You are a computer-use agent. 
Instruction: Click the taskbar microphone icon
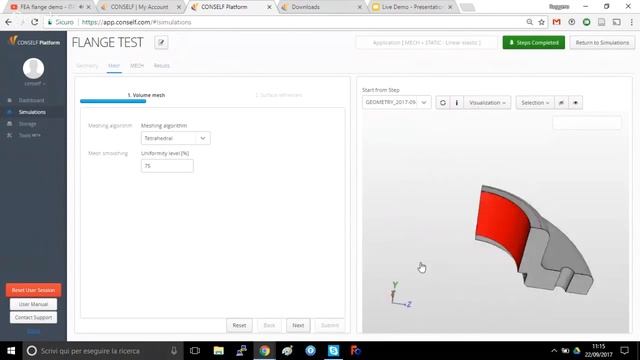pos(174,351)
